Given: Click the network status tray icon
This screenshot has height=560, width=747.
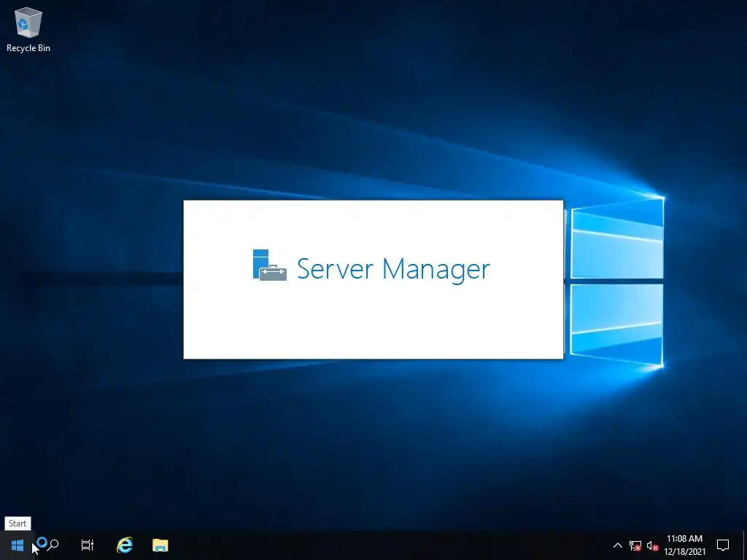Looking at the screenshot, I should (635, 545).
